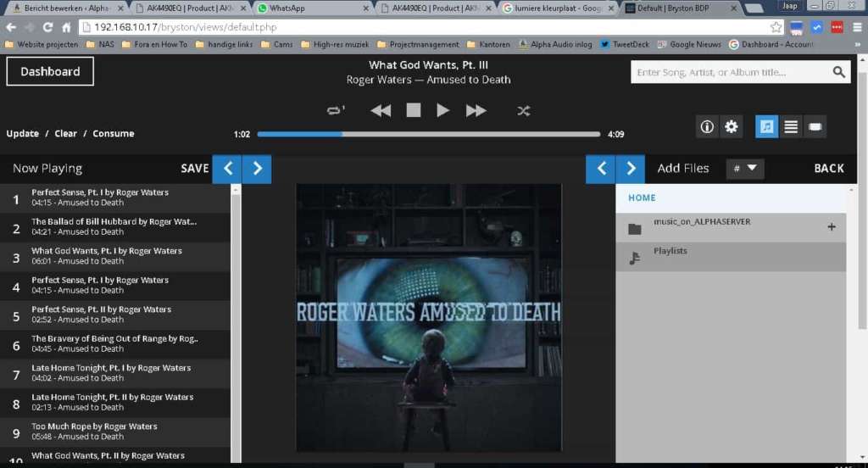Start playback with the play button
868x468 pixels.
[x=442, y=110]
